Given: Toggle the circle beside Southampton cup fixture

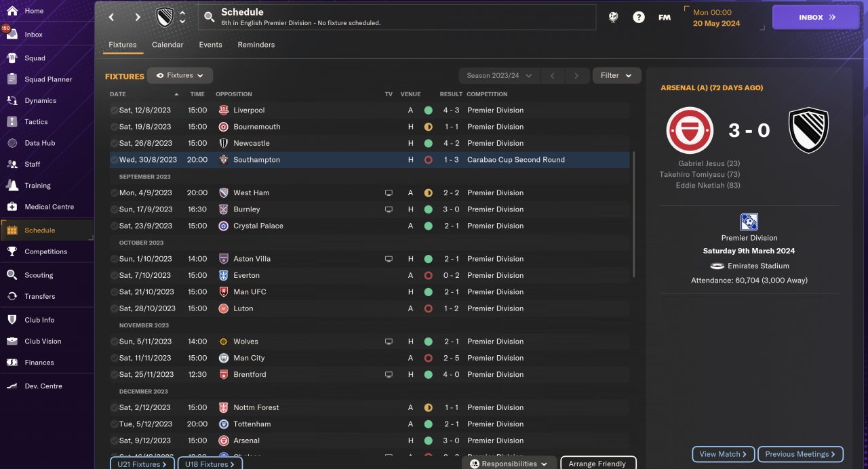Looking at the screenshot, I should [113, 160].
